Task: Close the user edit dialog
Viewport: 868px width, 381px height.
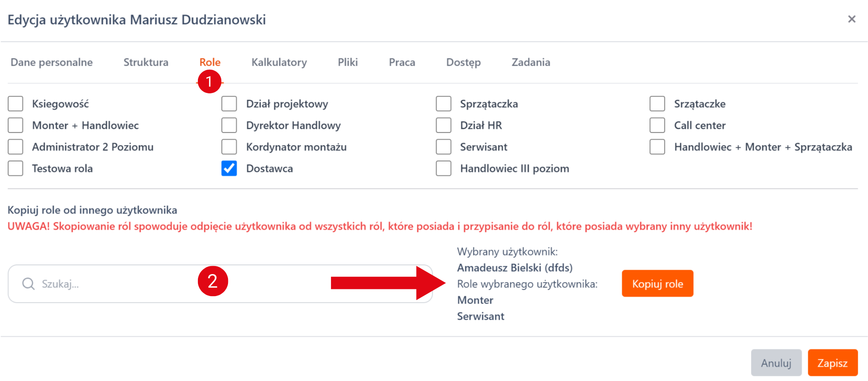Action: (851, 19)
